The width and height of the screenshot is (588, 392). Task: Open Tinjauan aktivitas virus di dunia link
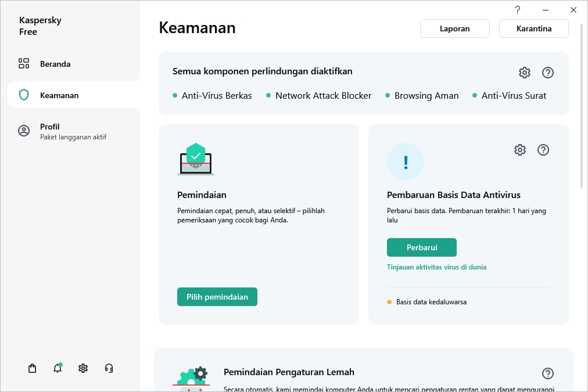436,267
